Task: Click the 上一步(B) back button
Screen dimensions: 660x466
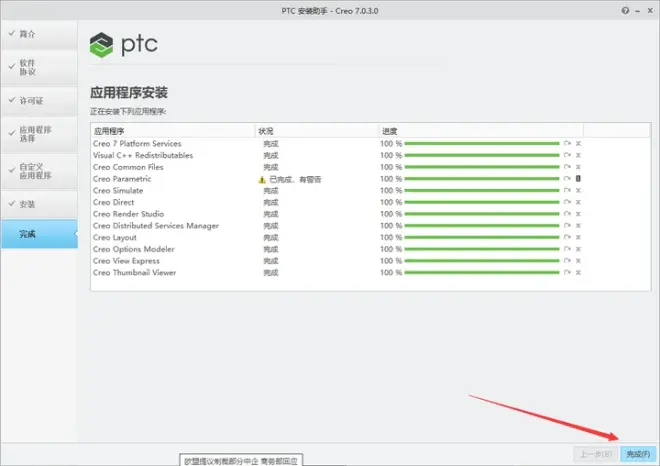Action: (596, 454)
